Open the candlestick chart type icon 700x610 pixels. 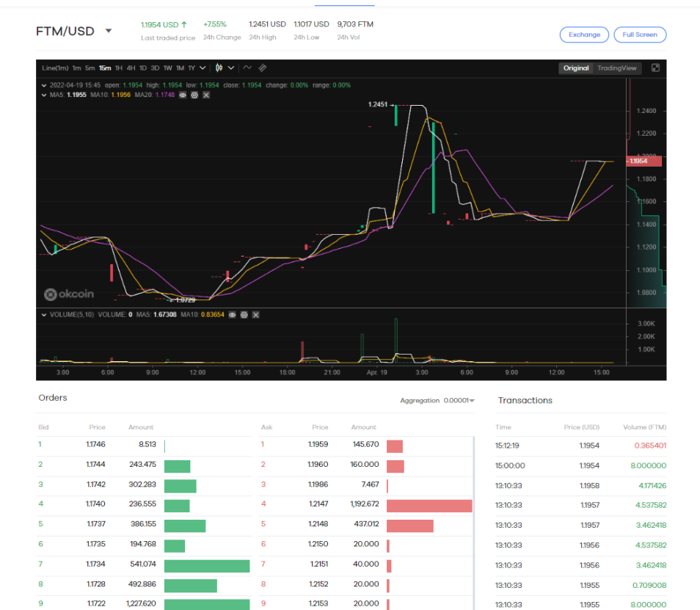pyautogui.click(x=219, y=68)
